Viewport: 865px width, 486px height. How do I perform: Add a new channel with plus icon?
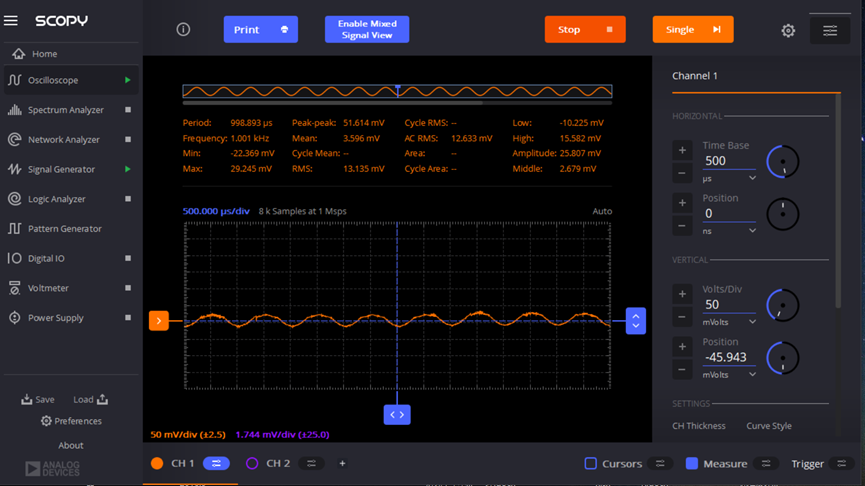tap(342, 463)
